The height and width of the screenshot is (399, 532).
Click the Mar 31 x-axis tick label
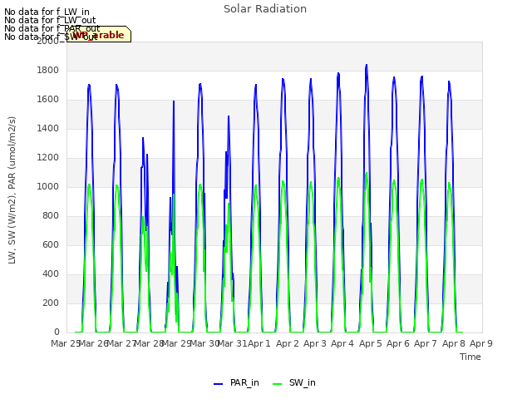232,343
